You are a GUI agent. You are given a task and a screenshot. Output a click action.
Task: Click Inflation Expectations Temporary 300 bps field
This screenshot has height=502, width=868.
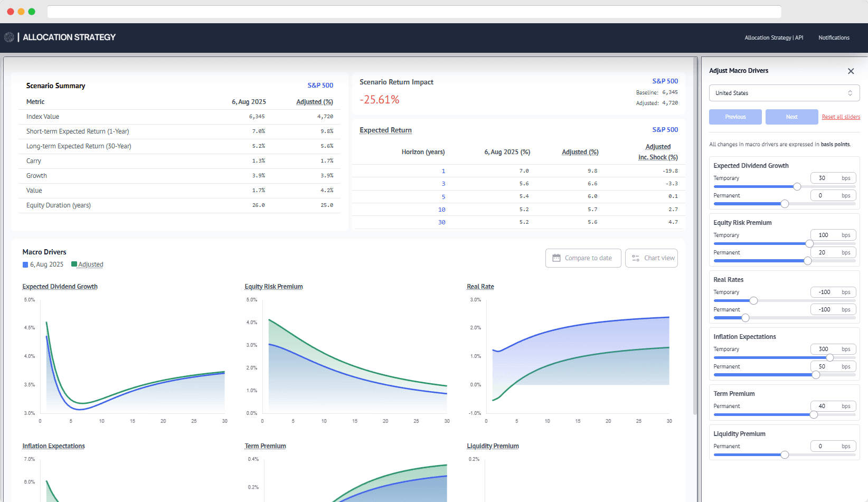833,349
